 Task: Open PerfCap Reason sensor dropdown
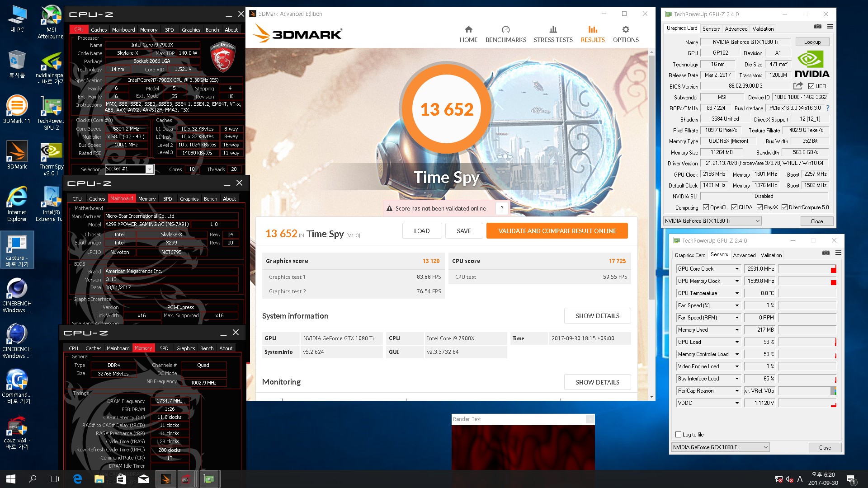(737, 391)
